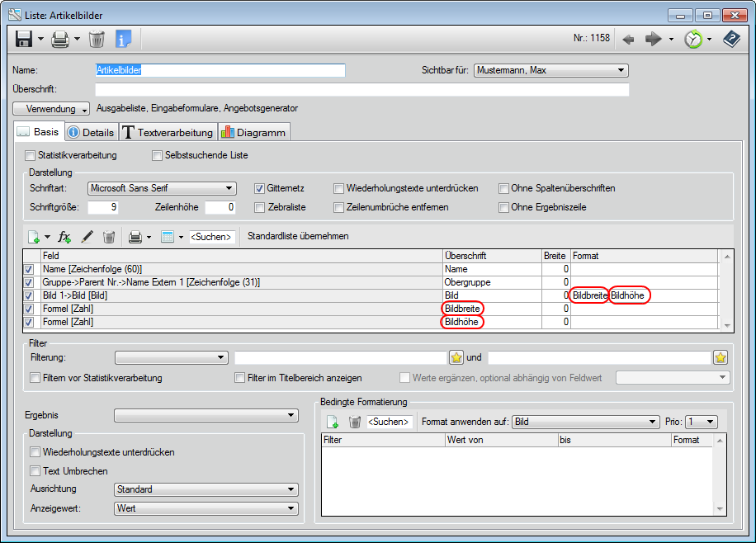Click the star icon next to first filter field
756x543 pixels.
click(x=456, y=357)
